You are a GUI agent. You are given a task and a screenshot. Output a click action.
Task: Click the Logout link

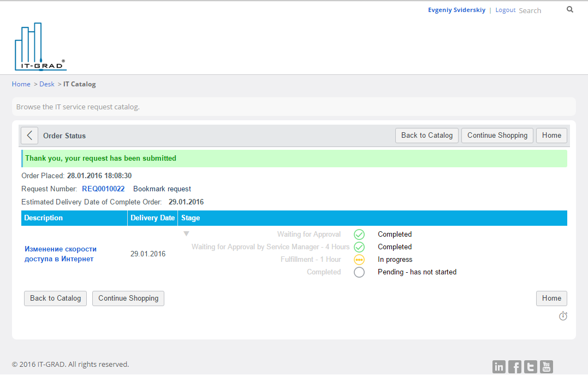point(505,10)
